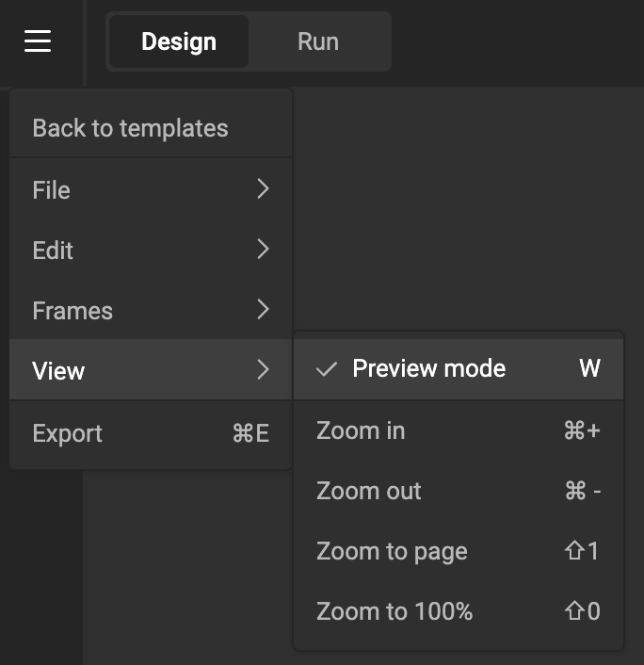This screenshot has height=665, width=644.
Task: Open the hamburger main menu icon
Action: tap(38, 41)
